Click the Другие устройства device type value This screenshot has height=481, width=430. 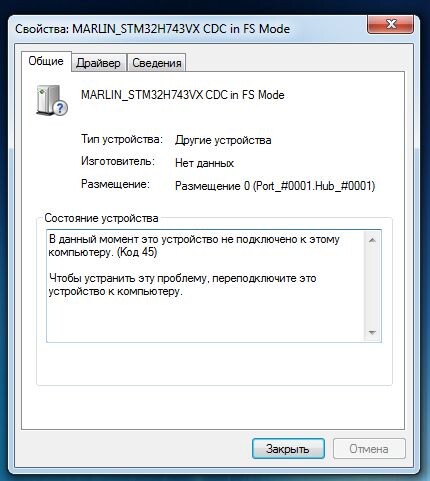[223, 140]
